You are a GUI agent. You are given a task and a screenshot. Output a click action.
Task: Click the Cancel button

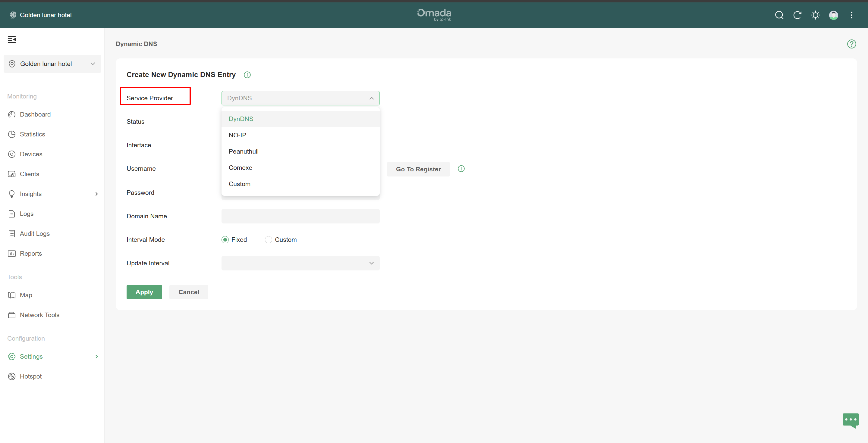tap(189, 292)
